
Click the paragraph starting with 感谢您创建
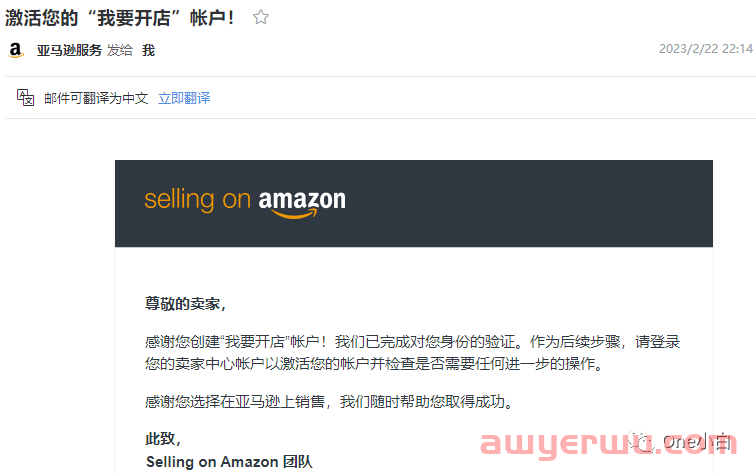(413, 352)
